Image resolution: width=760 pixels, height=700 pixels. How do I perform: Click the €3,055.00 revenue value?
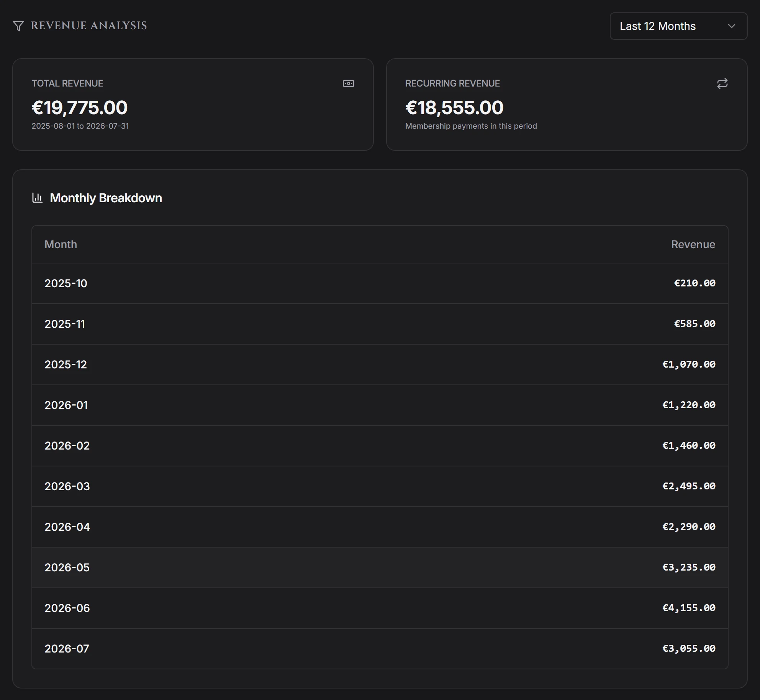[689, 648]
